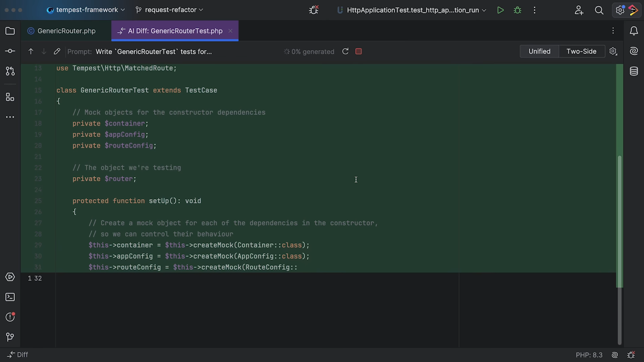Click the debug listener bug icon in title bar
This screenshot has height=362, width=644.
coord(314,10)
